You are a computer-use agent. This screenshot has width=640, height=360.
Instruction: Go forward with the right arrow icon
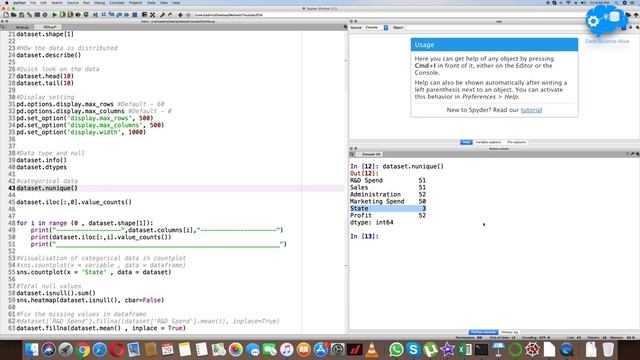(188, 15)
